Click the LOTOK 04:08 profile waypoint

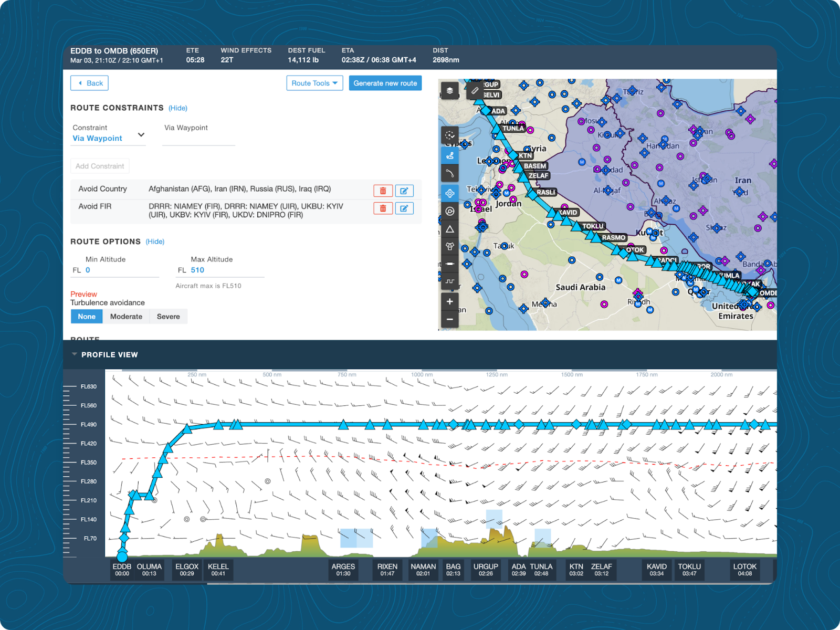point(745,570)
